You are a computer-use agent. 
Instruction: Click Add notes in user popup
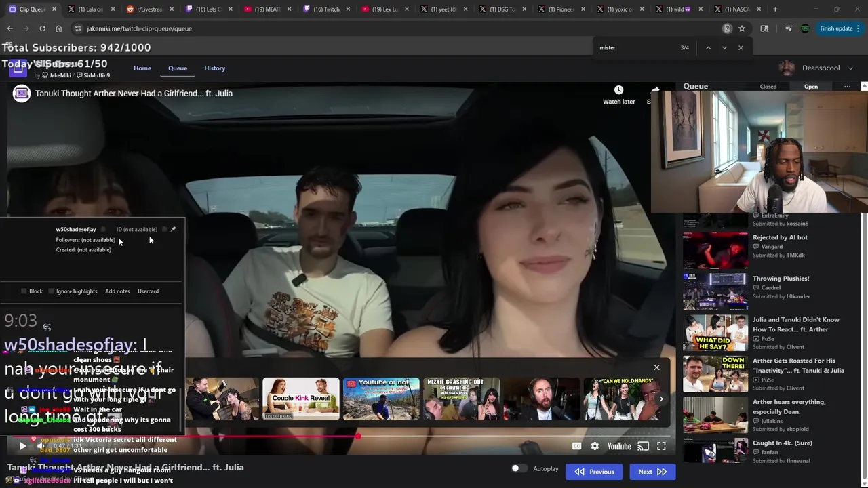(x=117, y=291)
